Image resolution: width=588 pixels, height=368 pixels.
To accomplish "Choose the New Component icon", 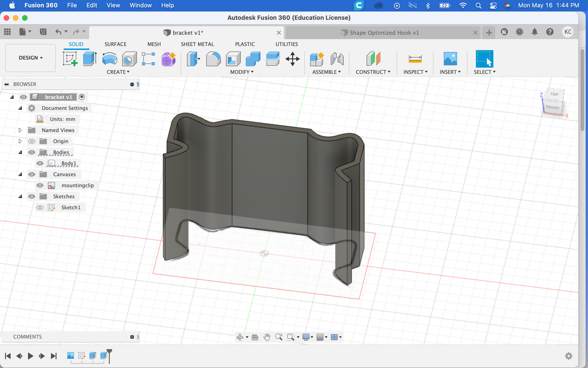I will click(x=317, y=59).
